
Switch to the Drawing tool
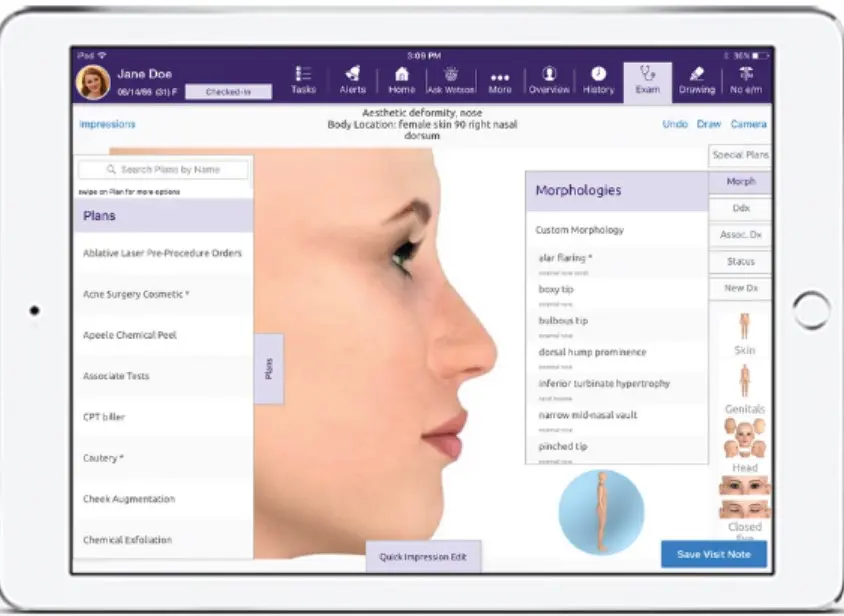click(x=696, y=80)
